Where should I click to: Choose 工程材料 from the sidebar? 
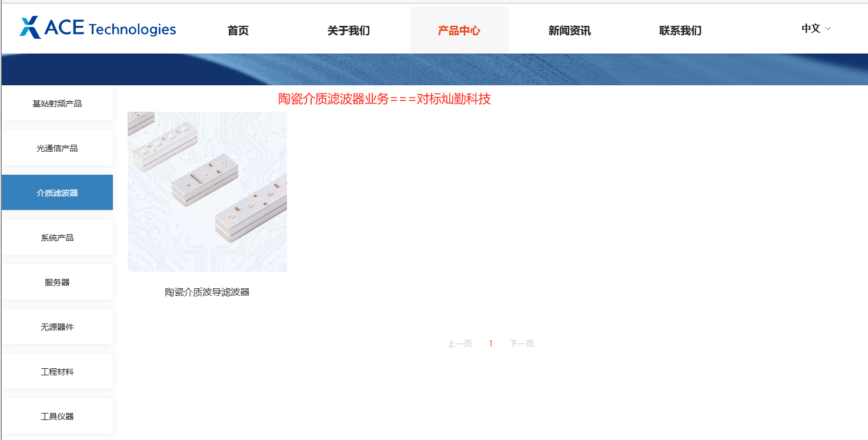[57, 372]
